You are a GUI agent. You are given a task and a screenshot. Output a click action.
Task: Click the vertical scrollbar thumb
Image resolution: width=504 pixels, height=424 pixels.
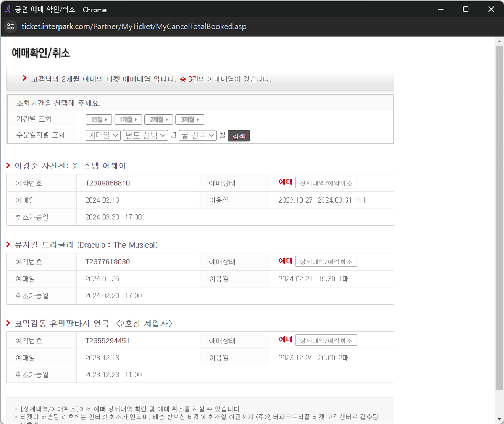pyautogui.click(x=499, y=218)
